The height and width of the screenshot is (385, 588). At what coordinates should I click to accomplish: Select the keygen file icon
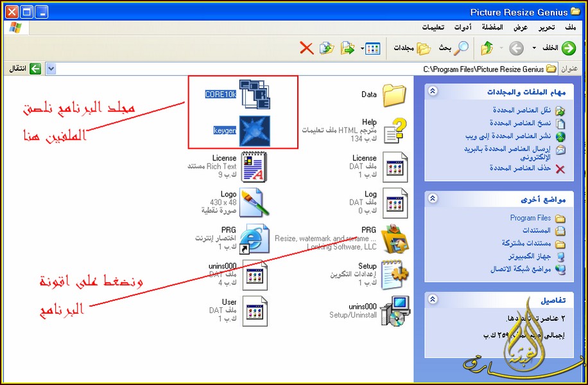coord(255,130)
